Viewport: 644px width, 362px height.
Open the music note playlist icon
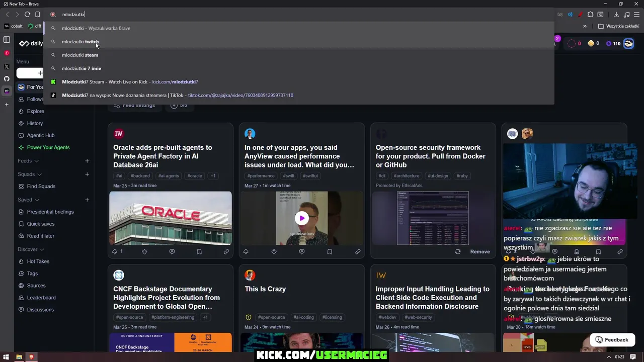point(626,15)
